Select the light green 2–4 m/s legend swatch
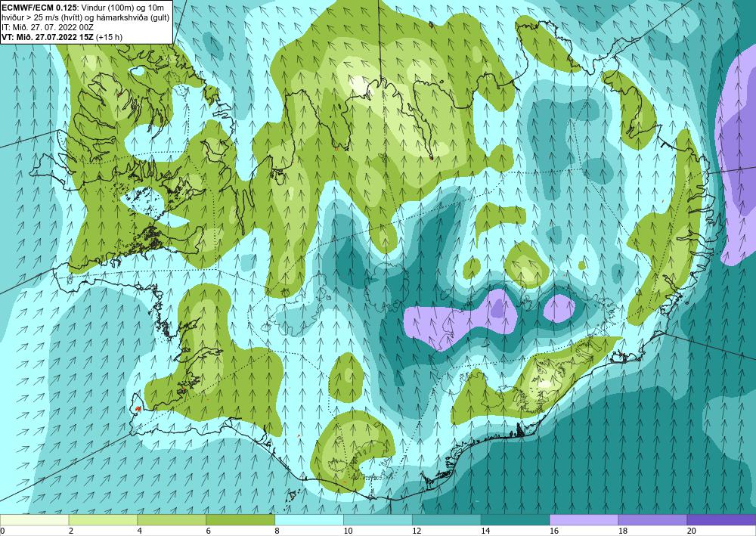Screen dimensions: 756x536 click(x=103, y=519)
